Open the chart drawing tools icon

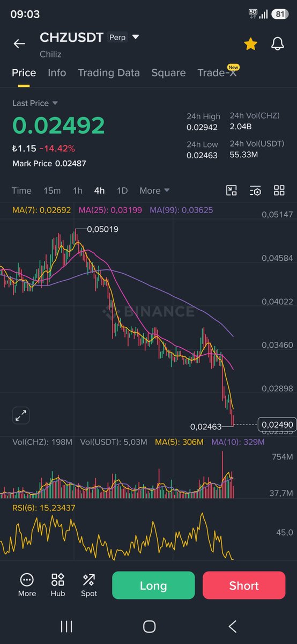[231, 191]
